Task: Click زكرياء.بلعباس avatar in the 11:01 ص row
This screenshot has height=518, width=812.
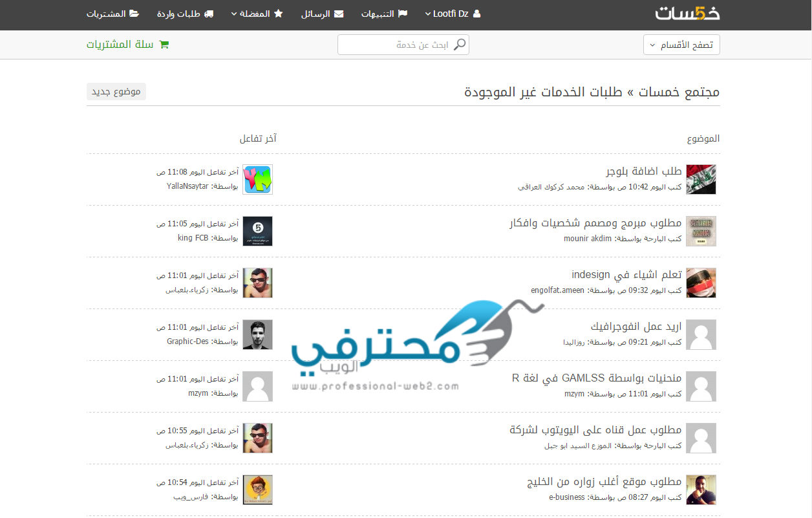Action: (x=257, y=283)
